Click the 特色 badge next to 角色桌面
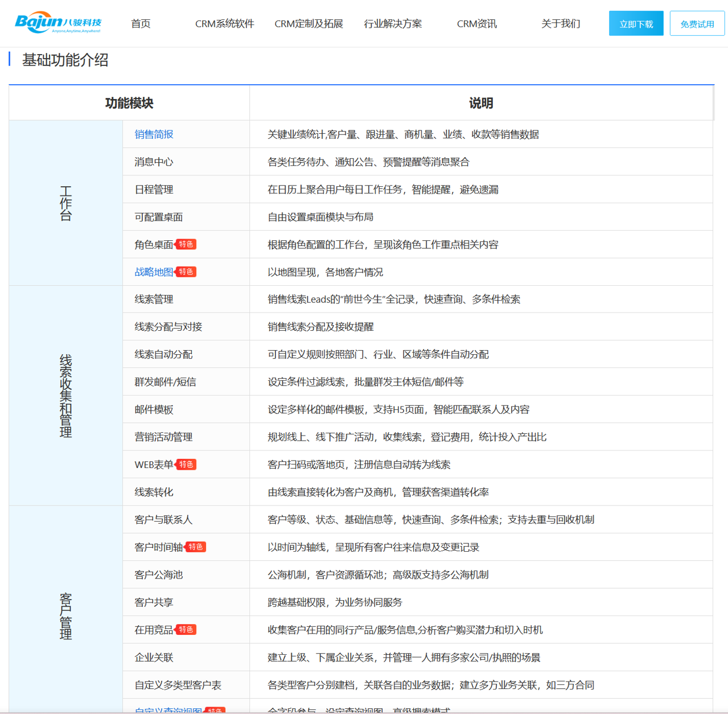728x714 pixels. [186, 244]
